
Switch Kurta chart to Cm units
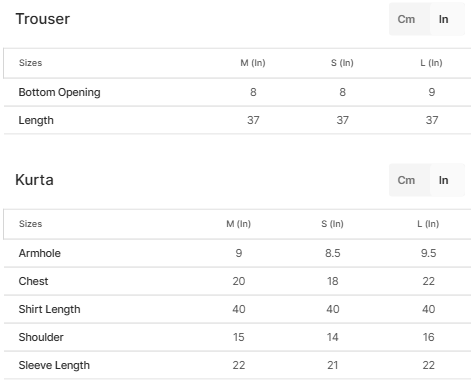coord(406,180)
